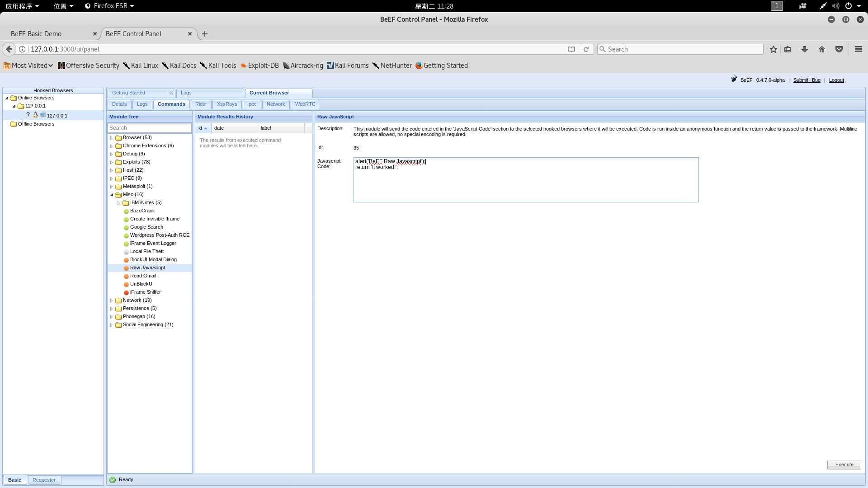
Task: Switch to the Ipec tab
Action: click(252, 104)
